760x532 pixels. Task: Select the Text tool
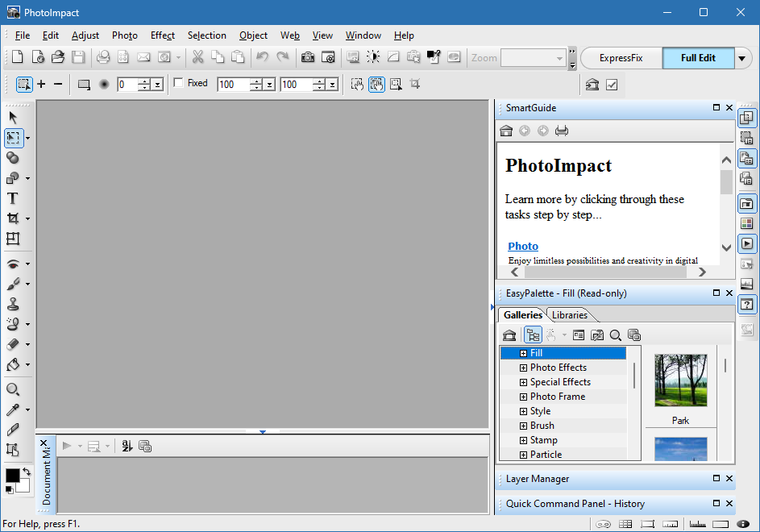12,198
